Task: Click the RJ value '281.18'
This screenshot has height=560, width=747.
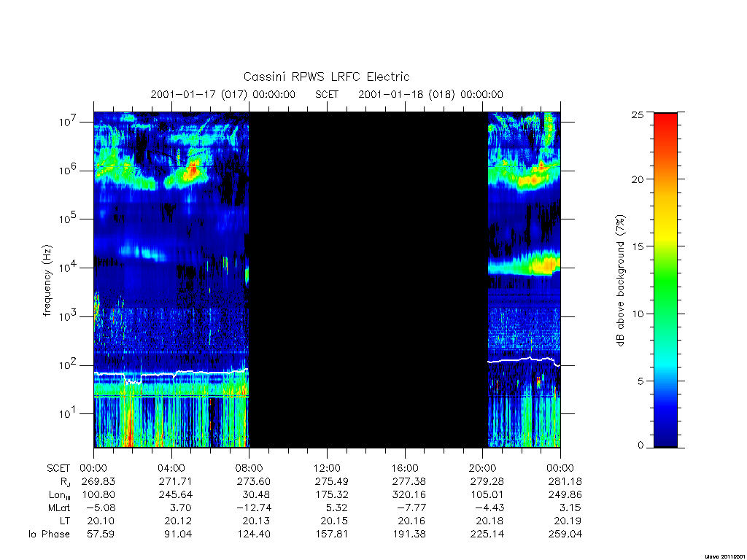Action: coord(565,481)
